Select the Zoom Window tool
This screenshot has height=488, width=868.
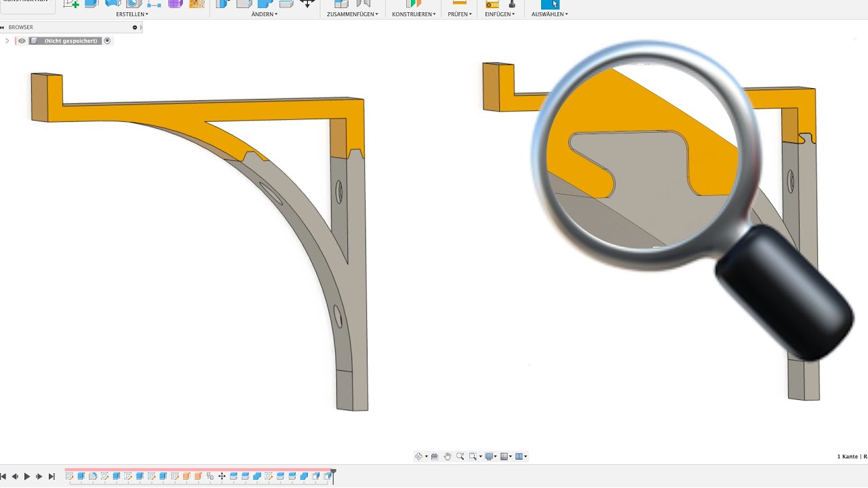(473, 456)
